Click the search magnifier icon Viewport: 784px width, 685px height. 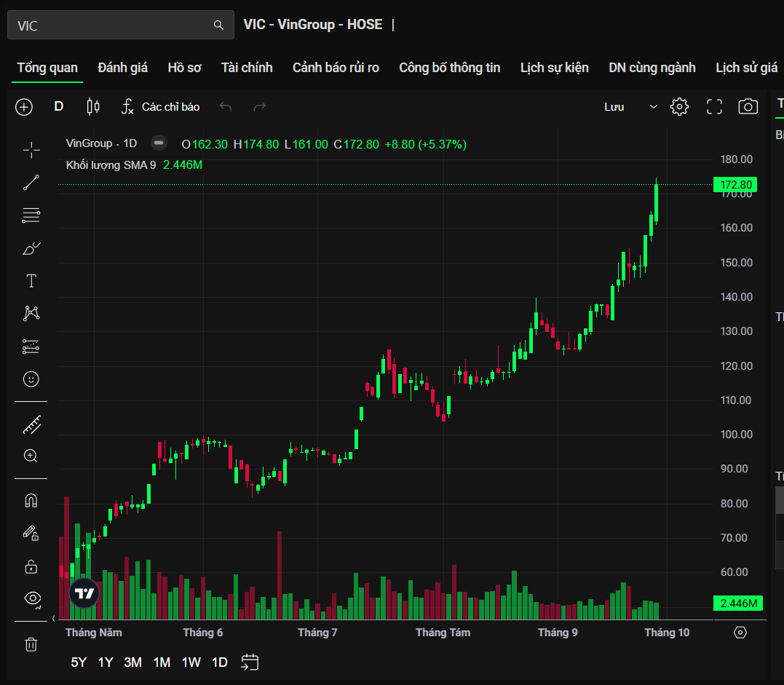218,25
